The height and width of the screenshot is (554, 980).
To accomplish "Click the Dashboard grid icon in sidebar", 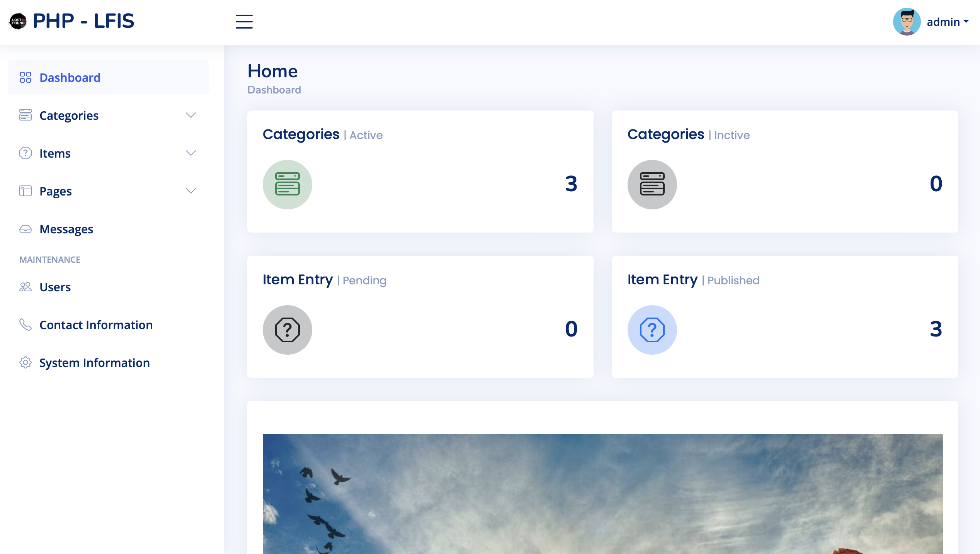I will point(26,77).
